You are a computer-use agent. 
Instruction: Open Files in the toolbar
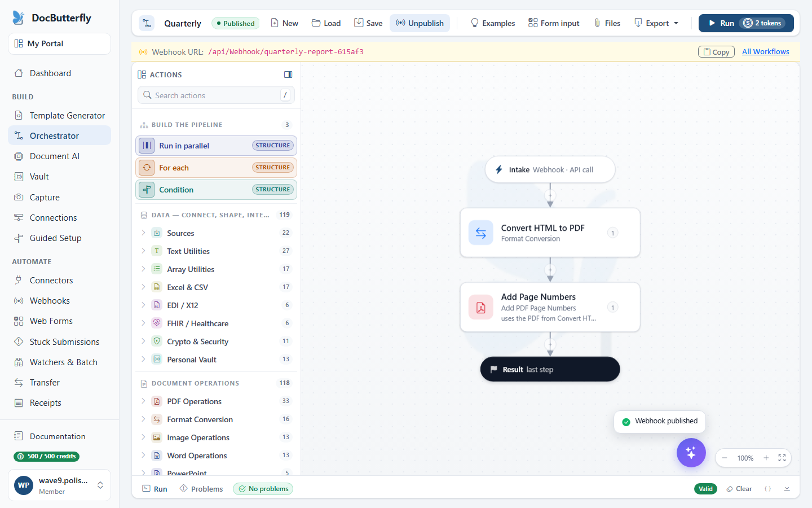[x=607, y=23]
